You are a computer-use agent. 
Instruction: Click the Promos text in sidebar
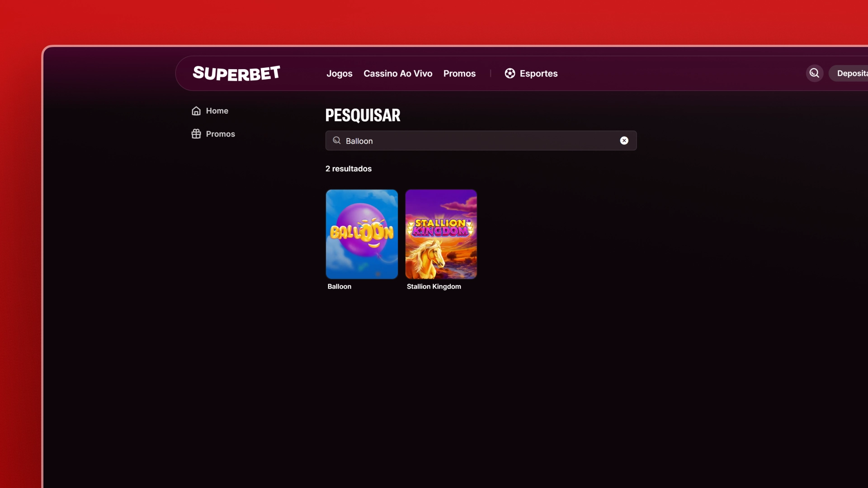coord(220,134)
